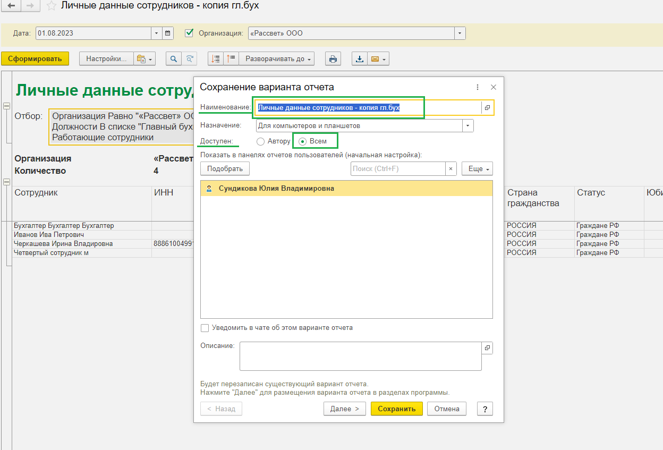This screenshot has width=663, height=450.
Task: Open the calendar picker for Дата
Action: [168, 33]
